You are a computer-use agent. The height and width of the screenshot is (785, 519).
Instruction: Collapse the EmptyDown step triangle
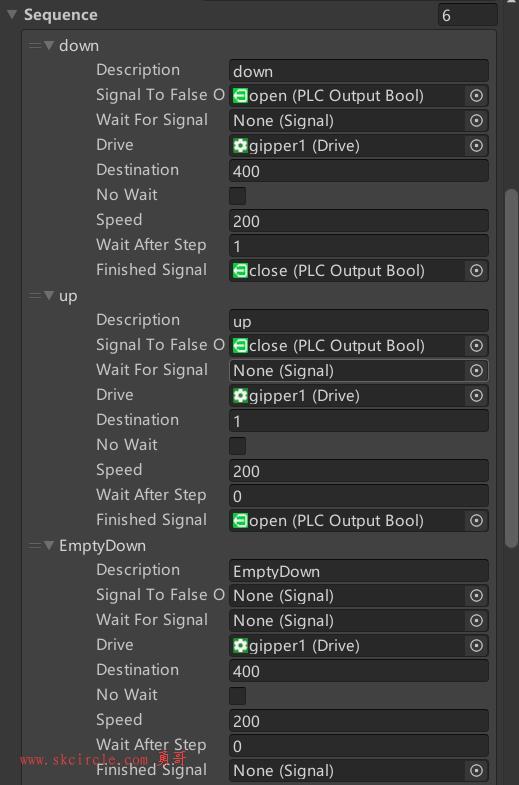coord(49,545)
